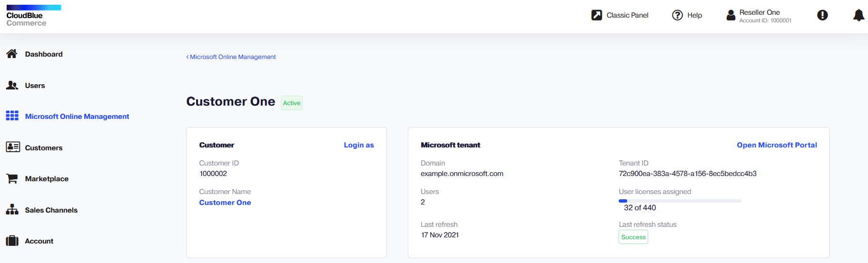Open the exclamation alert icon
The width and height of the screenshot is (868, 263).
tap(822, 15)
